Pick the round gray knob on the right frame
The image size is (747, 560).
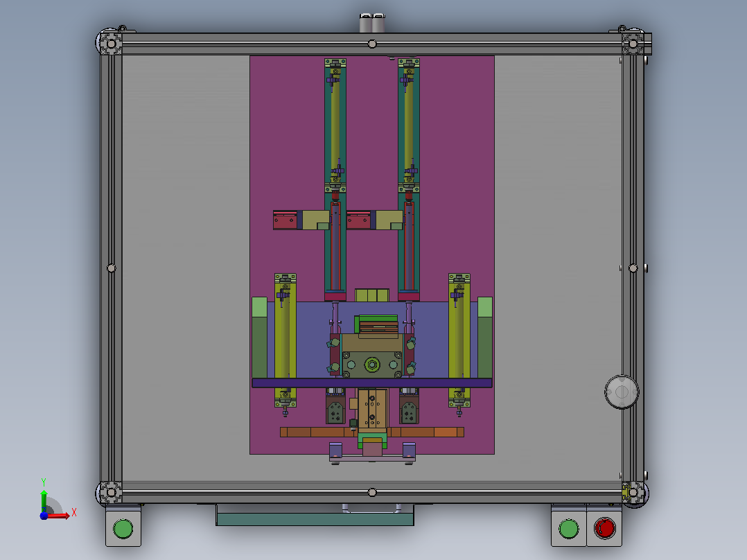(622, 392)
